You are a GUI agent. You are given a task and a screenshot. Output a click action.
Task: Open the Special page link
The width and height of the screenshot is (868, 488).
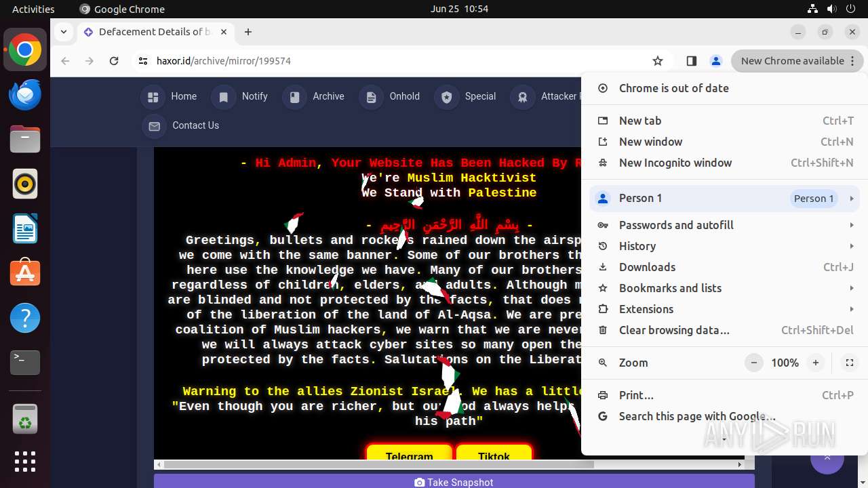(x=466, y=96)
